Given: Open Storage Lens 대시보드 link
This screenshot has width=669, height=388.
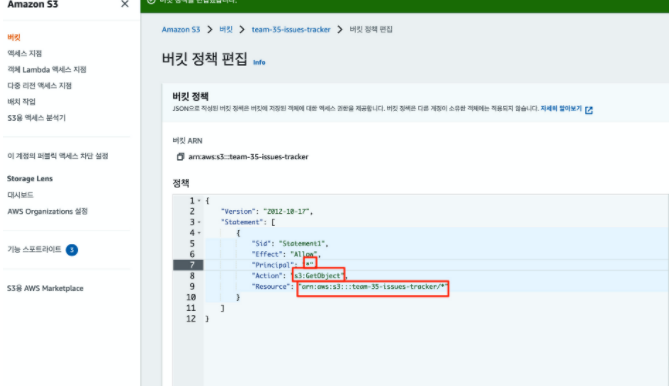Looking at the screenshot, I should (20, 195).
